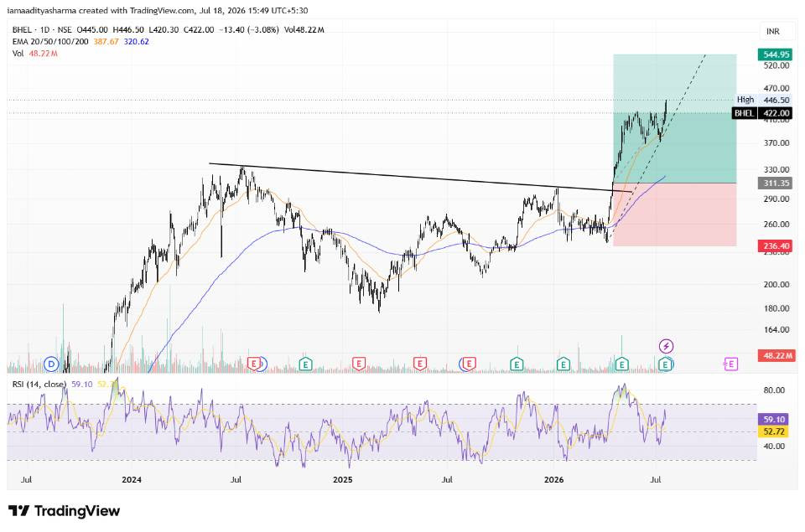Click the 2026 label on time axis
805x532 pixels.
[x=553, y=480]
